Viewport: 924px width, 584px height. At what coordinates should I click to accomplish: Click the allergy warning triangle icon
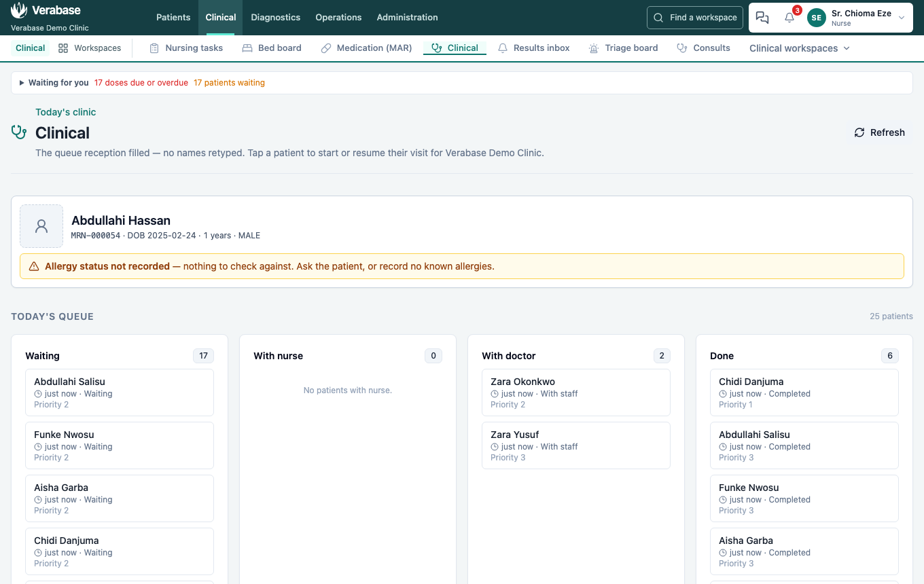coord(34,266)
